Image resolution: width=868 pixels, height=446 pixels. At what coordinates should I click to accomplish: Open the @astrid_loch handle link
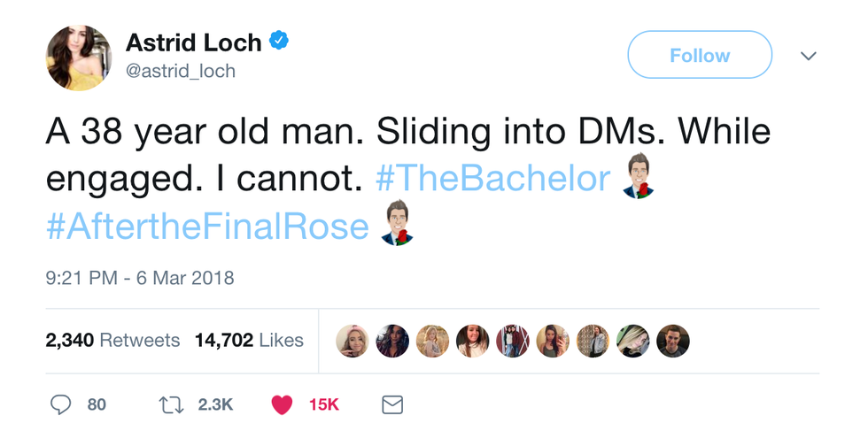tap(181, 71)
